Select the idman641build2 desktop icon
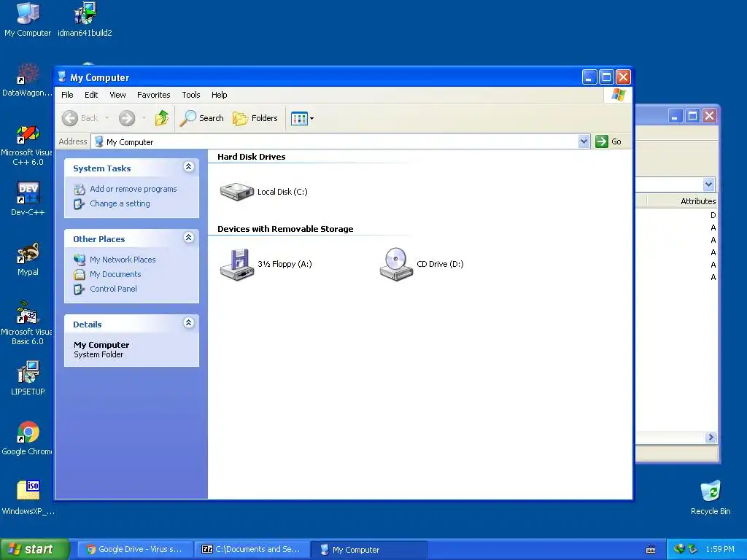 (85, 20)
